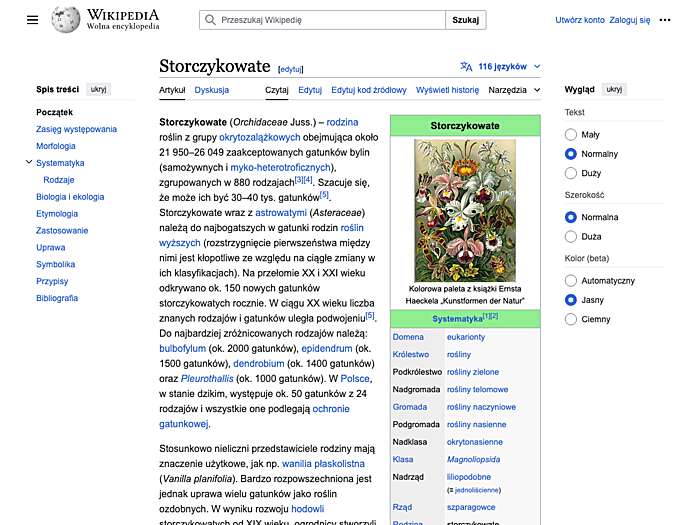This screenshot has width=700, height=525.
Task: Go to Zastosowanie section
Action: [x=62, y=231]
